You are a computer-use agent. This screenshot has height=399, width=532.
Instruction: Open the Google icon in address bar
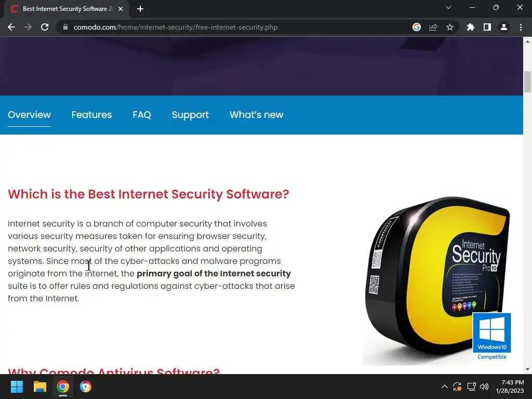click(417, 27)
